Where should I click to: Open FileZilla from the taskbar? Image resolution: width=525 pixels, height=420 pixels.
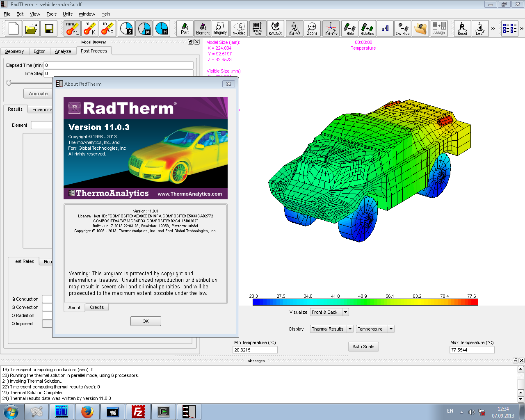[x=138, y=411]
